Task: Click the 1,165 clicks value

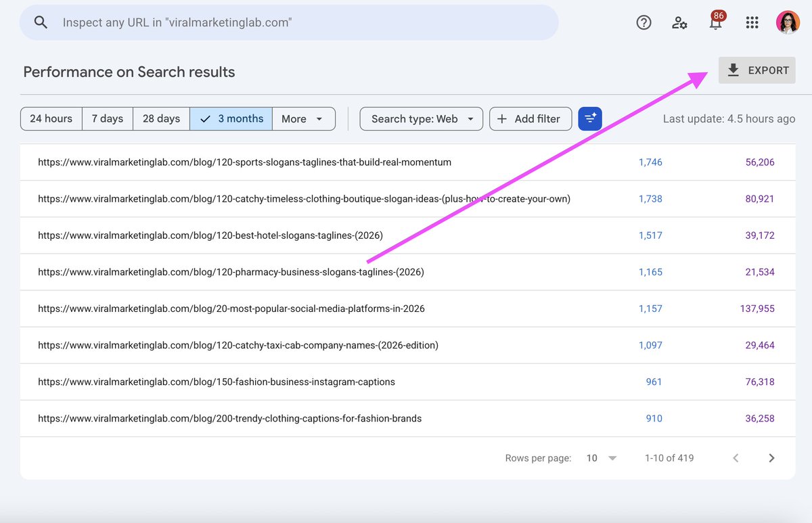Action: (650, 272)
